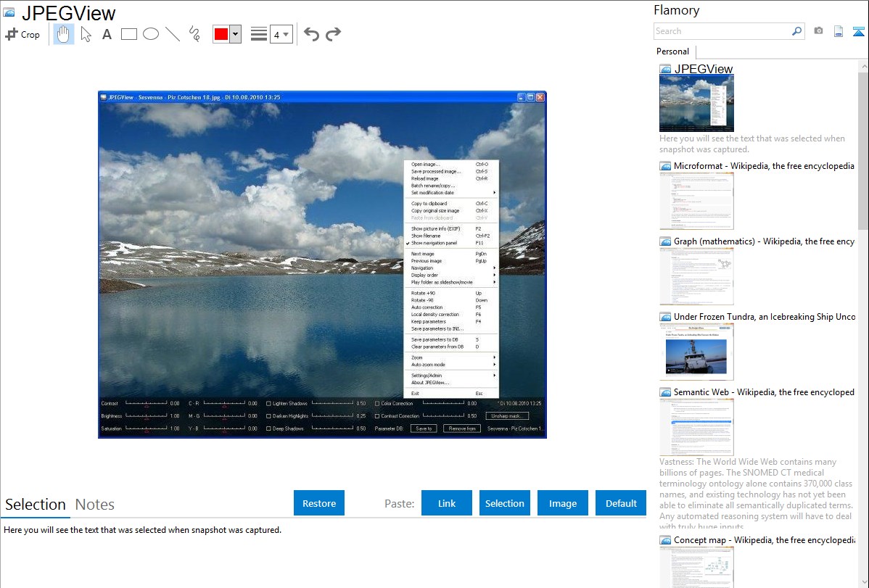This screenshot has height=588, width=869.
Task: Click the Paste Image button
Action: (563, 502)
